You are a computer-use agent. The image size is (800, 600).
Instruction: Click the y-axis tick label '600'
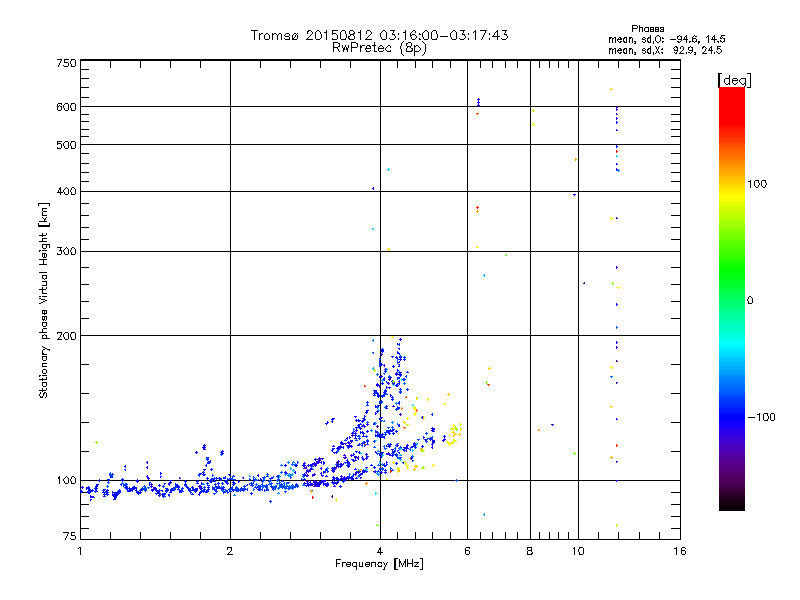(x=66, y=107)
